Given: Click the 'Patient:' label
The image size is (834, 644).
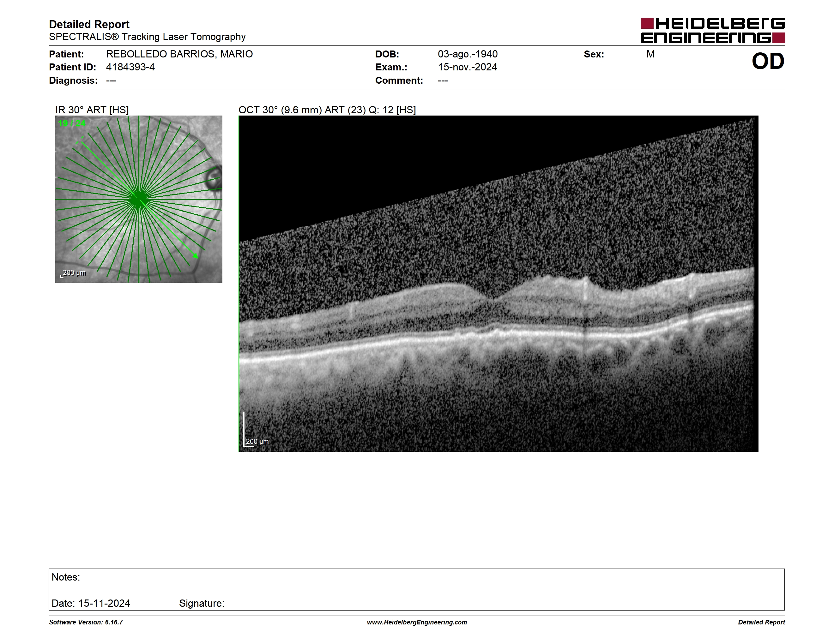Looking at the screenshot, I should [66, 54].
